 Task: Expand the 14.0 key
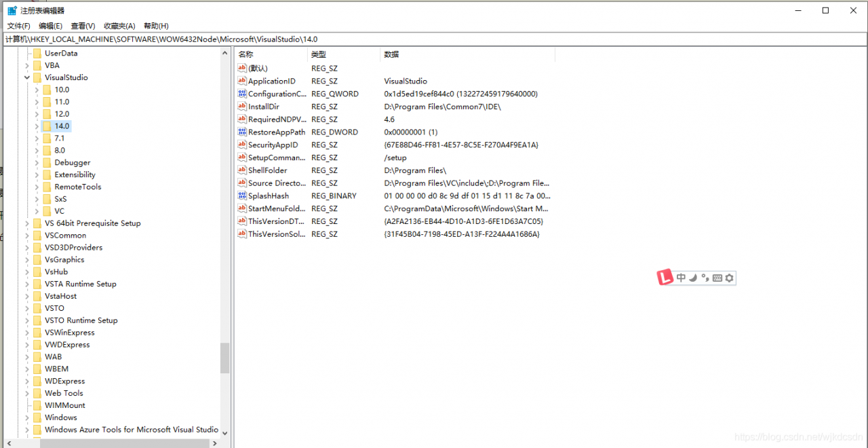tap(37, 126)
